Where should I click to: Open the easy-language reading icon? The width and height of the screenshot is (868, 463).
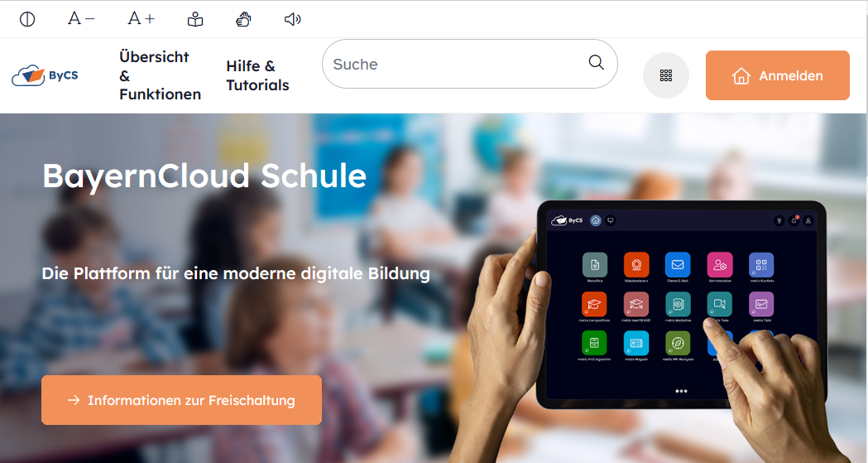coord(194,19)
